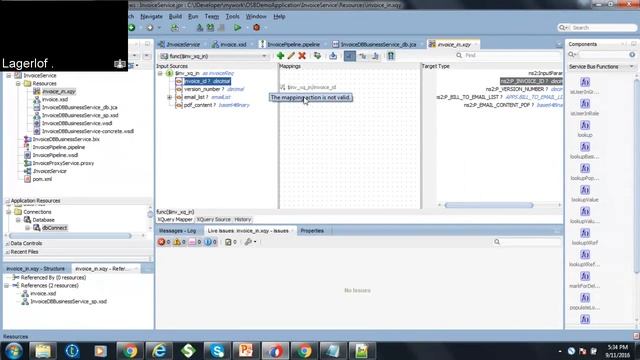Toggle the yellow warning filter in Live Issues
The height and width of the screenshot is (360, 640).
point(179,242)
